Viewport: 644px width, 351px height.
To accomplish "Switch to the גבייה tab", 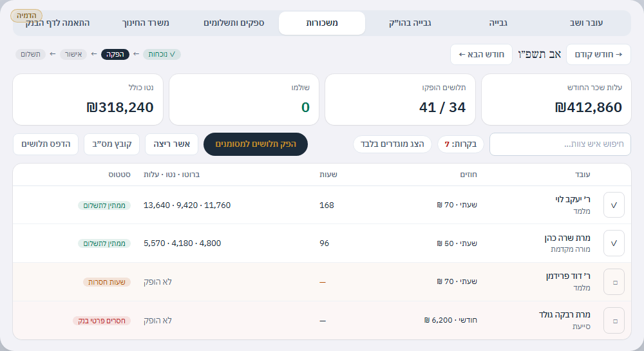I will (498, 23).
